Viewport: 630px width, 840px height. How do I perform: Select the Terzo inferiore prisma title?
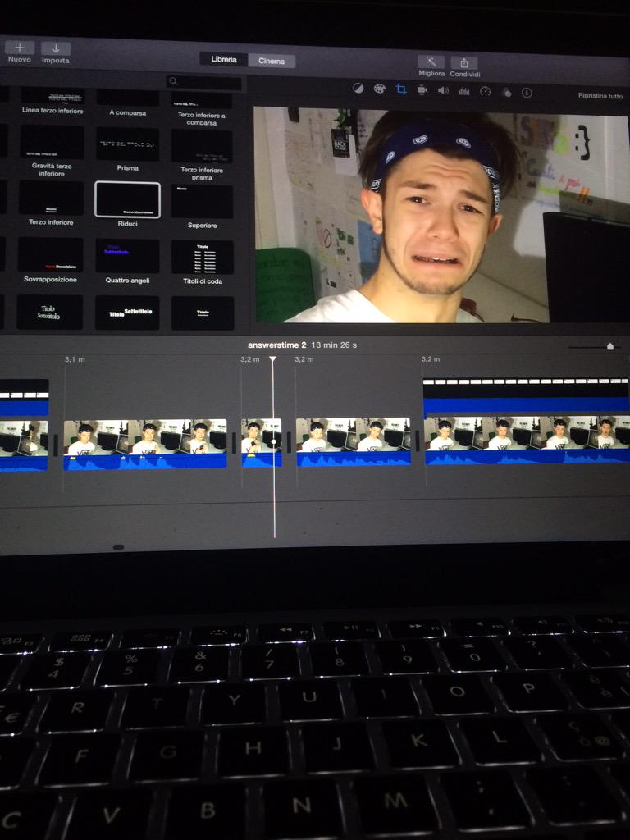coord(202,146)
